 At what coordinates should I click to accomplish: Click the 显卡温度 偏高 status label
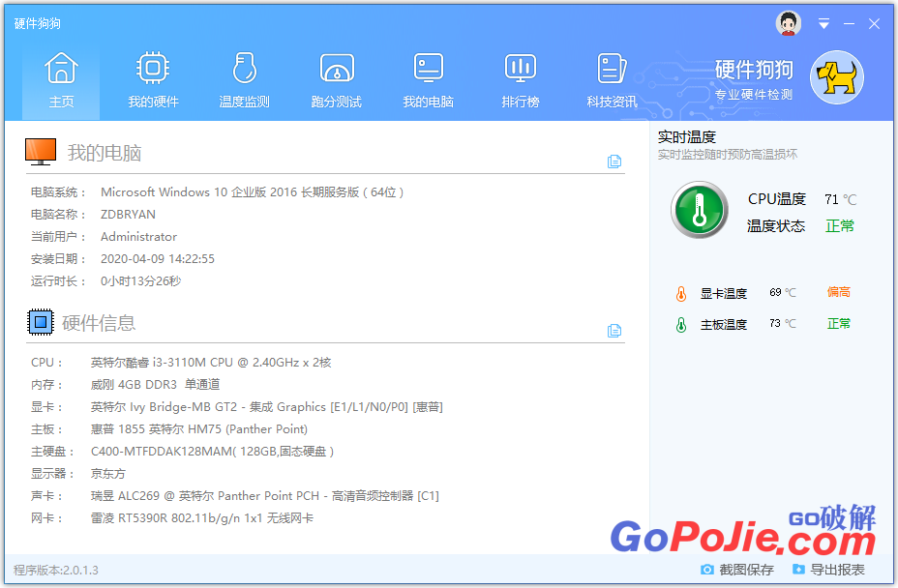[x=838, y=292]
